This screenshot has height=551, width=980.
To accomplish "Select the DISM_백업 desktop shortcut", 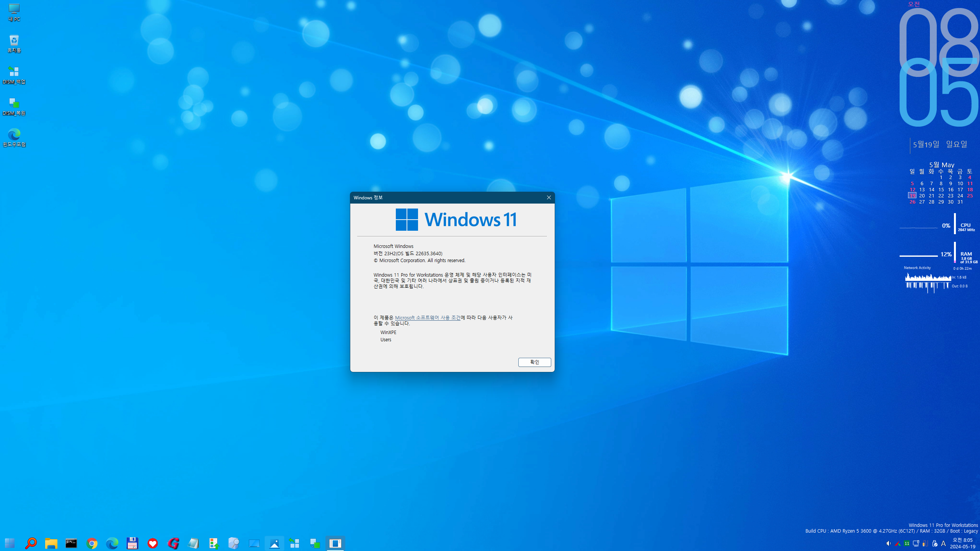I will (x=14, y=75).
